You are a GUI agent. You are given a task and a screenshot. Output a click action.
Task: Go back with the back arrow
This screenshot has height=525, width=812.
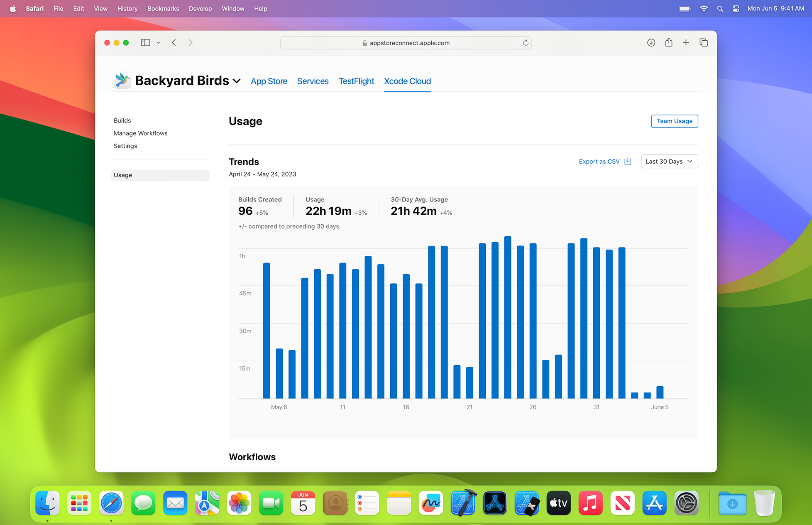tap(174, 43)
